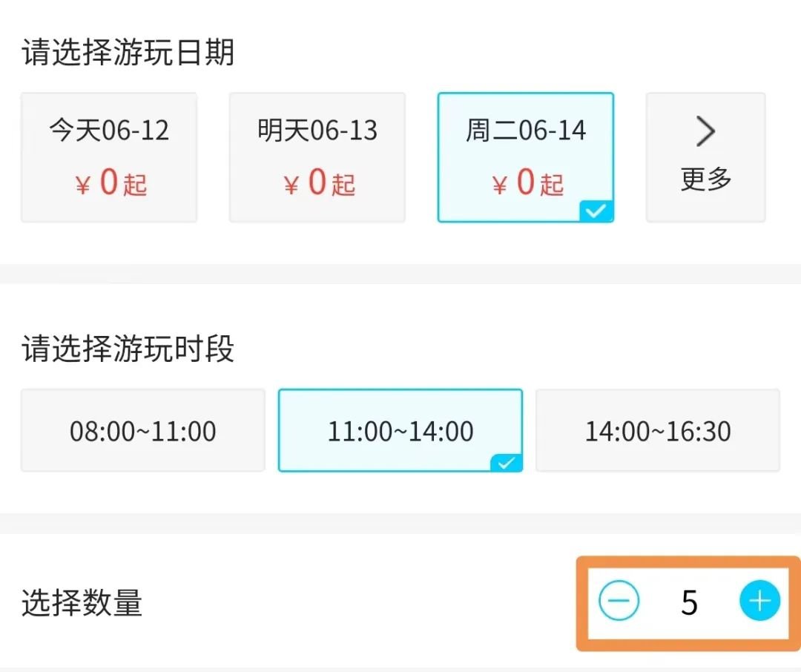The image size is (801, 672).
Task: Click the 选择数量 label
Action: tap(82, 603)
